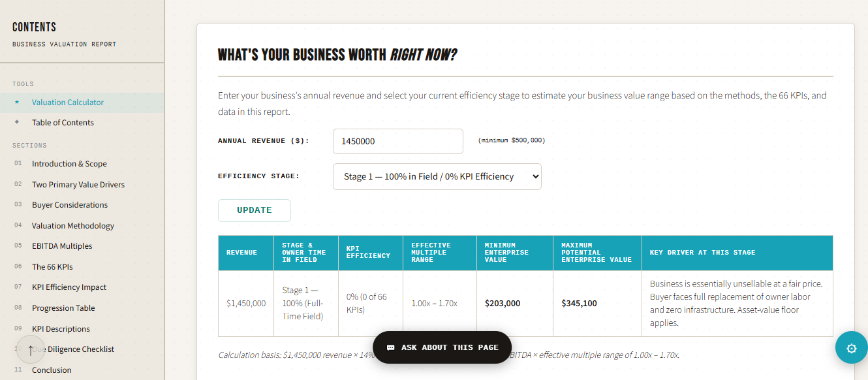Screen dimensions: 868x380
Task: Select Valuation Methodology in contents
Action: [73, 226]
